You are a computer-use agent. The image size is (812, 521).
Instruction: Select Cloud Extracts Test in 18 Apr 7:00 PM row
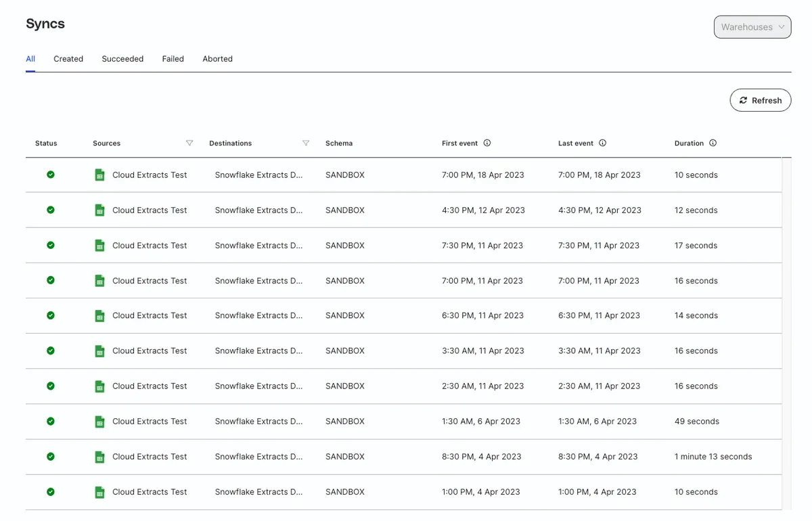[150, 175]
